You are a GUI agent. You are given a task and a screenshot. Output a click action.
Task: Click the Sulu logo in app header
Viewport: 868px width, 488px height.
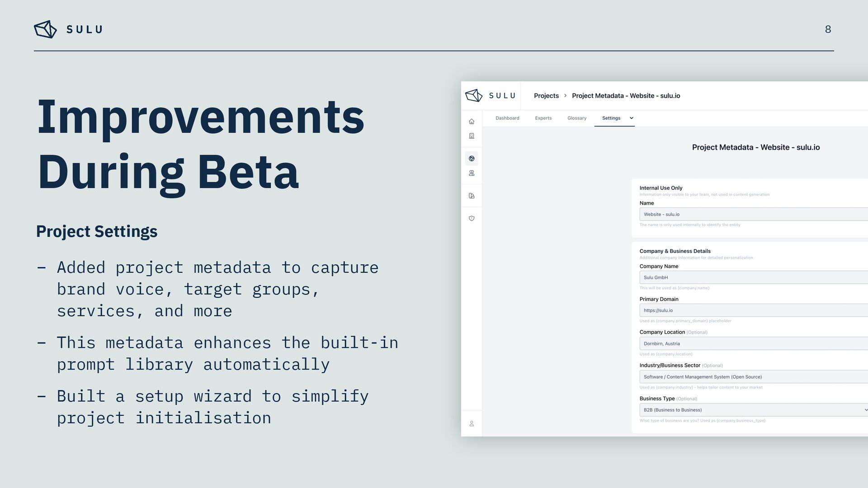[x=491, y=95]
